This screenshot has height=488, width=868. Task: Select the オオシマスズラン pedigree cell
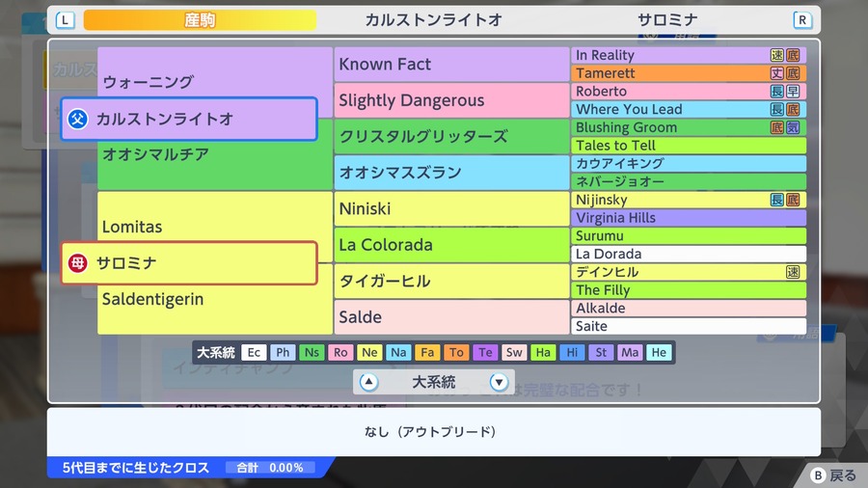[451, 173]
